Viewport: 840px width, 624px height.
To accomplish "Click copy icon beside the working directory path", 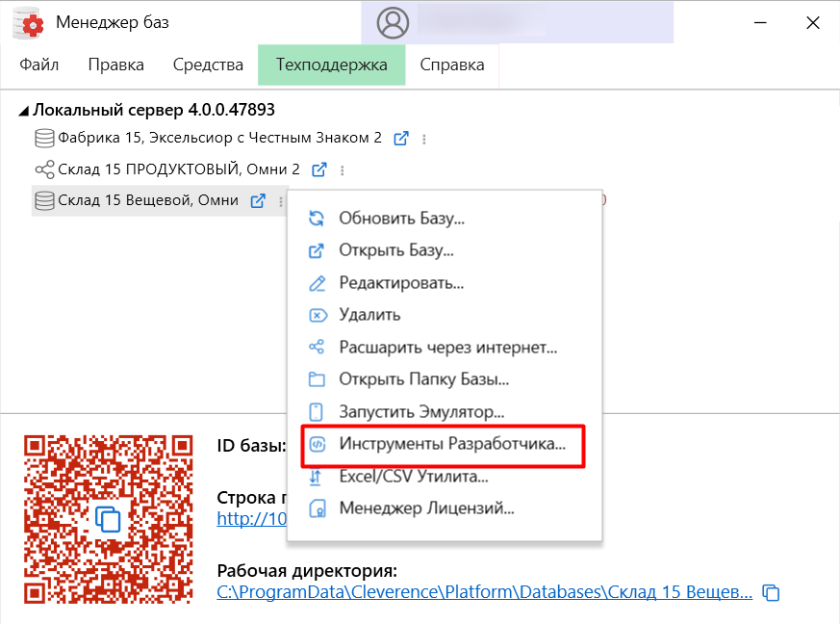I will click(772, 592).
